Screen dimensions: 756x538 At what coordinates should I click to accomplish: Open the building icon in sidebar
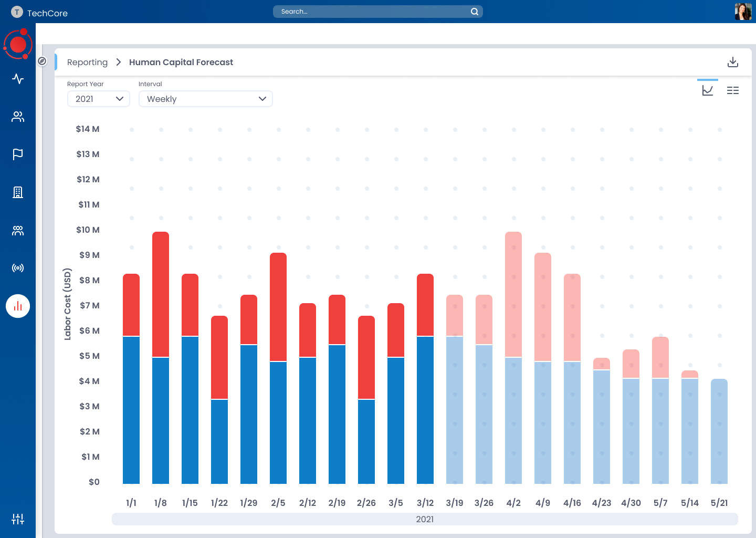[x=18, y=192]
